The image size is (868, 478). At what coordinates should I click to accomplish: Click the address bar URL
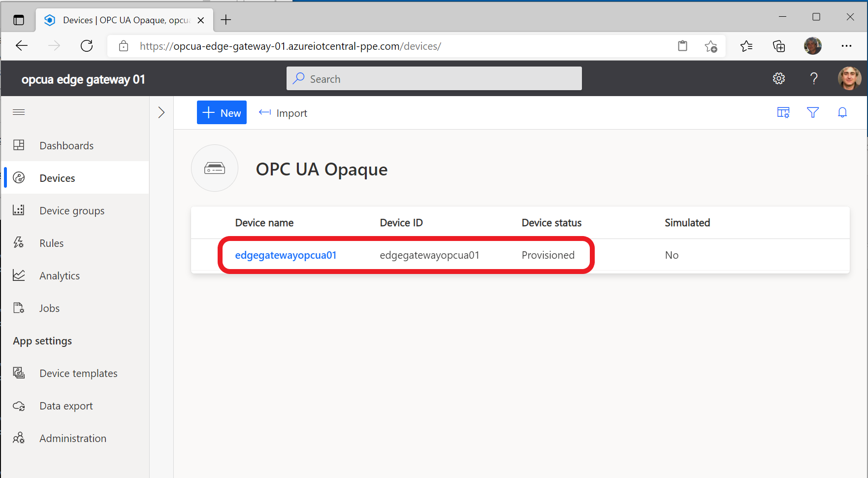click(x=290, y=46)
